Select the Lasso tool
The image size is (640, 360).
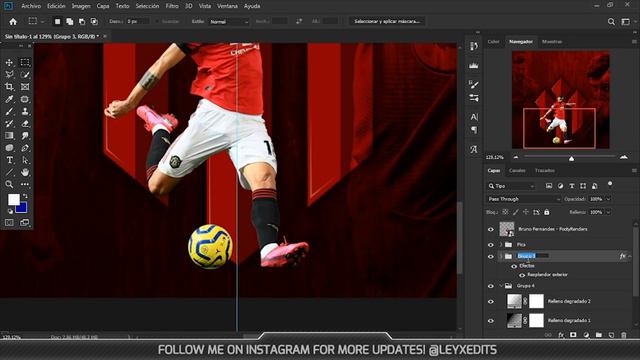coord(9,75)
